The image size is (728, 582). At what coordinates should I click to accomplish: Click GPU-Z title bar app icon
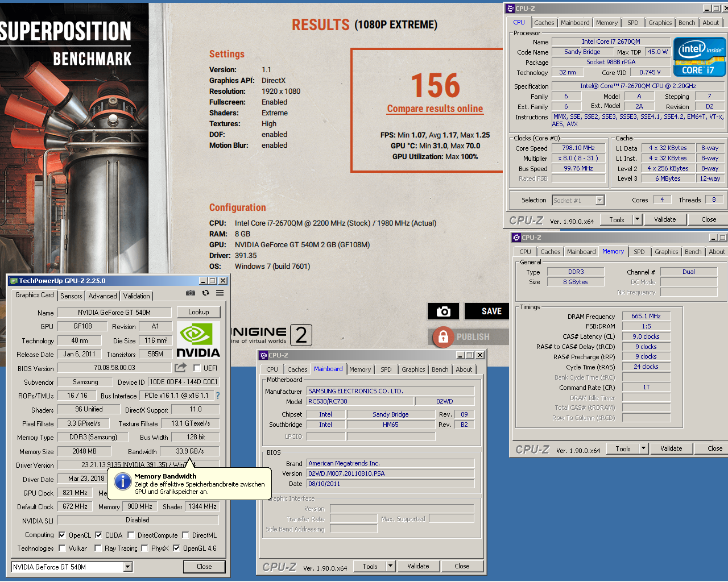pos(14,281)
